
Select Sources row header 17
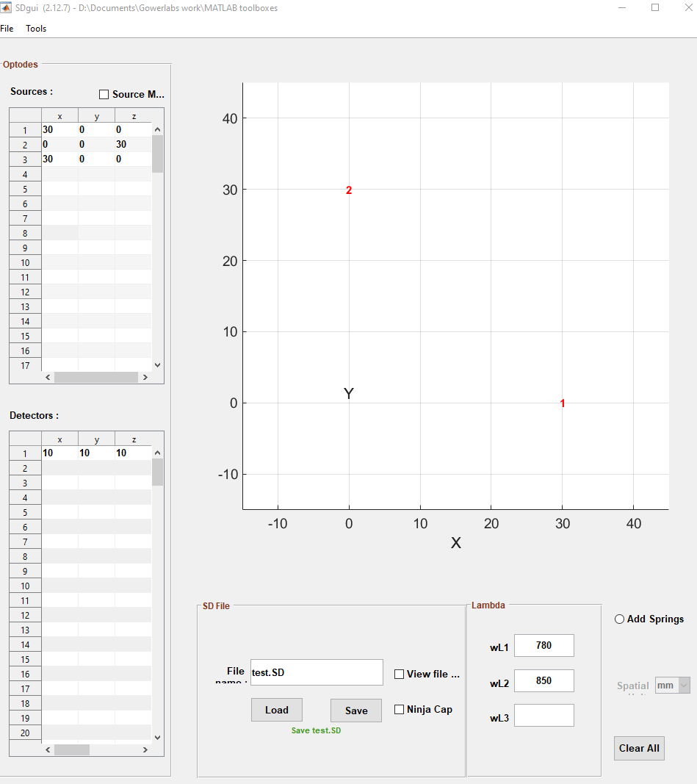tap(25, 365)
